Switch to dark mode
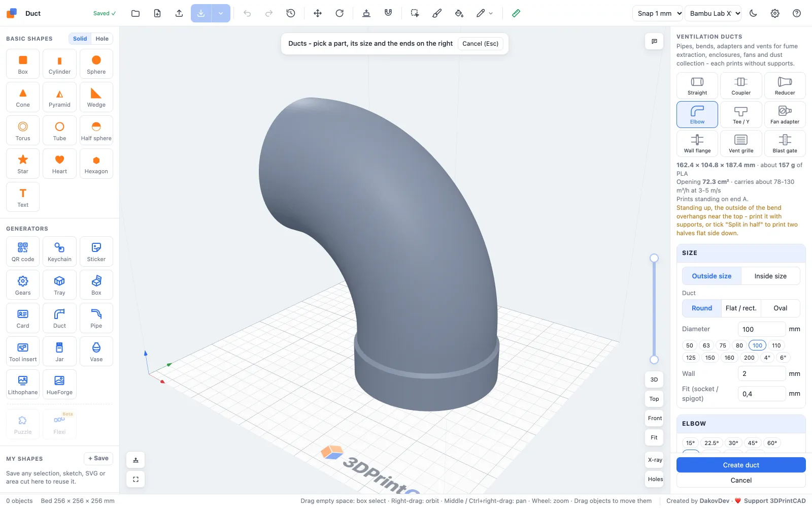The width and height of the screenshot is (812, 508). [753, 13]
